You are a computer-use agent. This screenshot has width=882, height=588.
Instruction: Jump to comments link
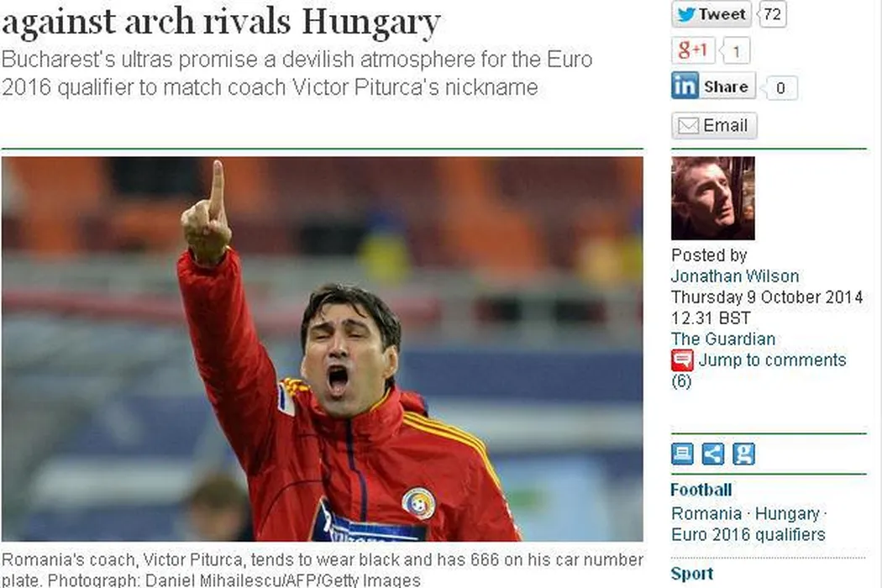pyautogui.click(x=772, y=360)
